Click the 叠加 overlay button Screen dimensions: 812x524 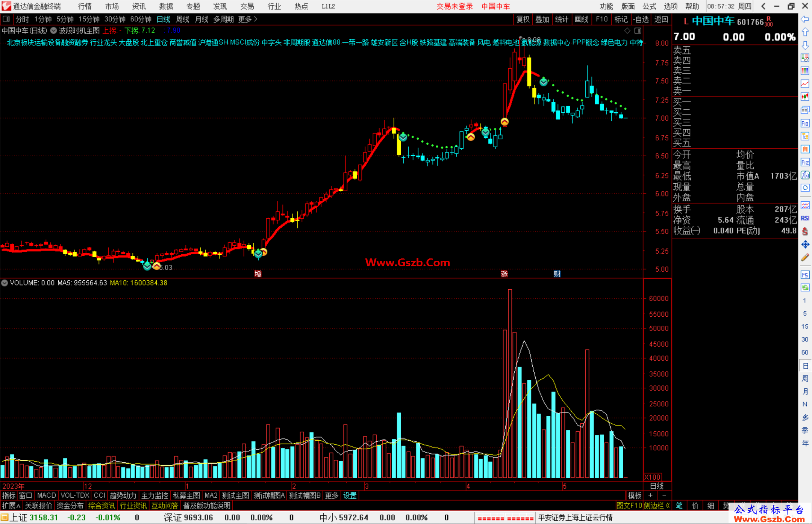542,19
